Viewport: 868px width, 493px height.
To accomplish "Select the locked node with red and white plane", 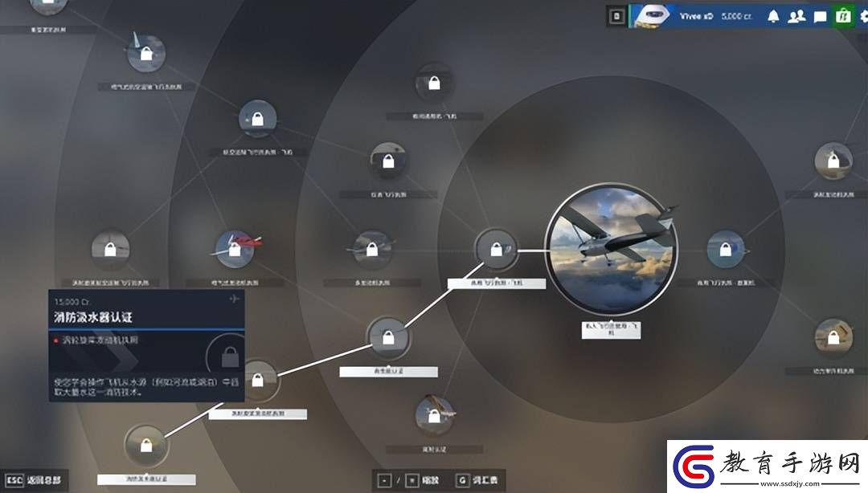I will [x=235, y=250].
